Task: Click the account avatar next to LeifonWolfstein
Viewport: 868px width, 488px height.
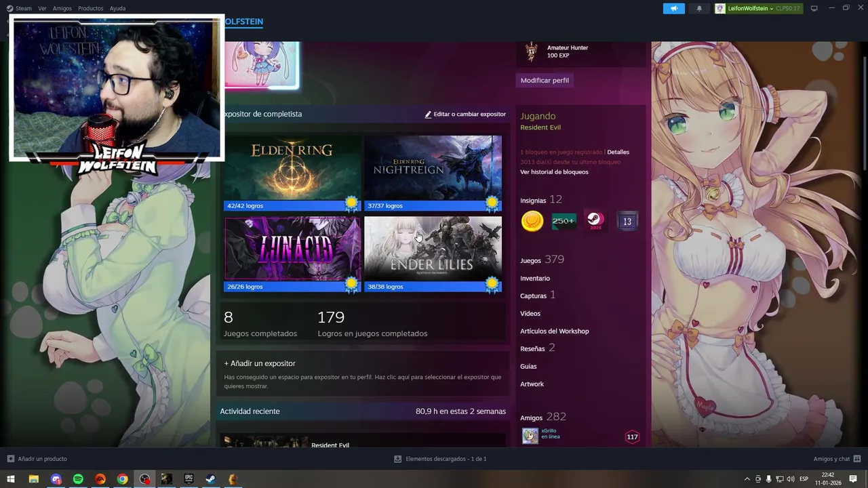Action: click(720, 8)
